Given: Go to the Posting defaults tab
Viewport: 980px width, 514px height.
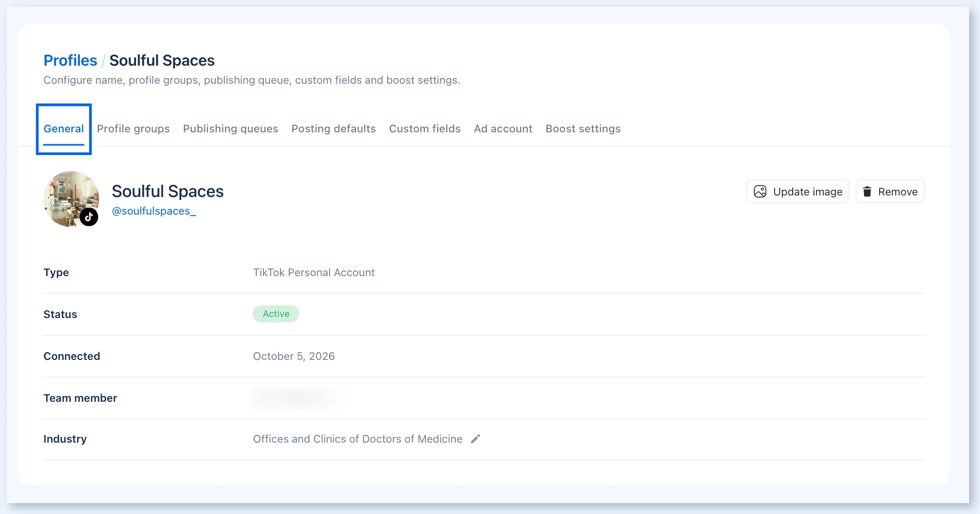Looking at the screenshot, I should click(x=334, y=129).
